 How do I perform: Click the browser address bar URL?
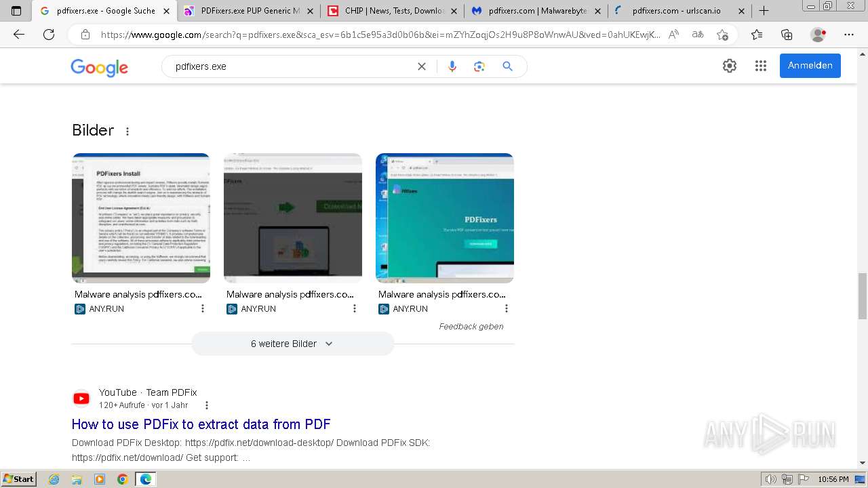pos(380,35)
